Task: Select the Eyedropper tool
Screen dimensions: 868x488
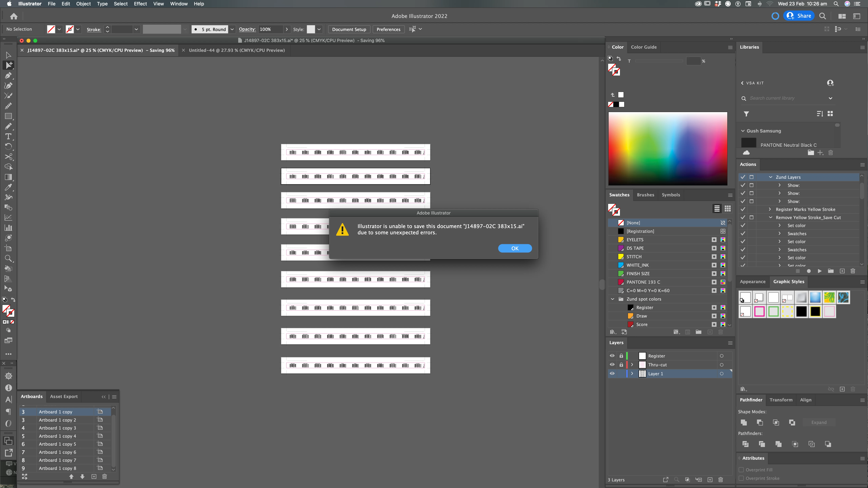Action: coord(8,187)
